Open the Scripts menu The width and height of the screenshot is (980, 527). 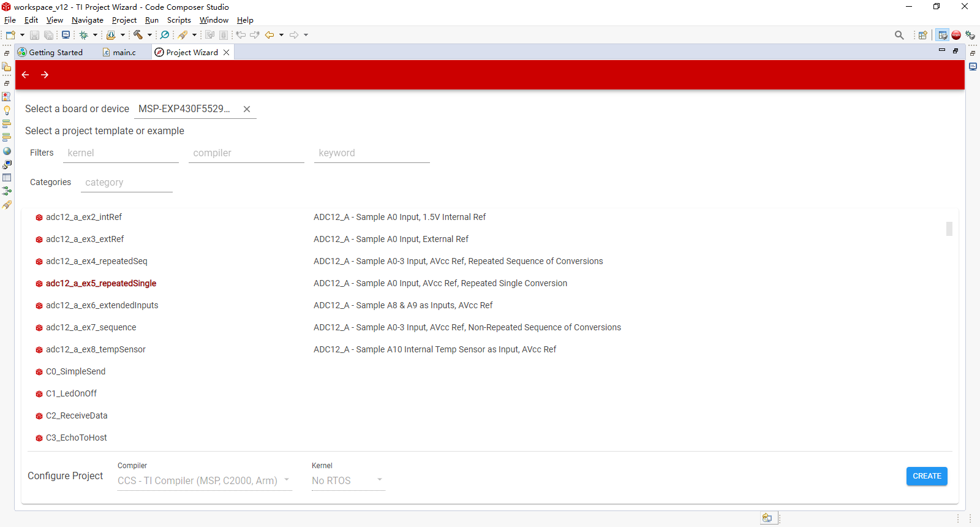point(179,20)
